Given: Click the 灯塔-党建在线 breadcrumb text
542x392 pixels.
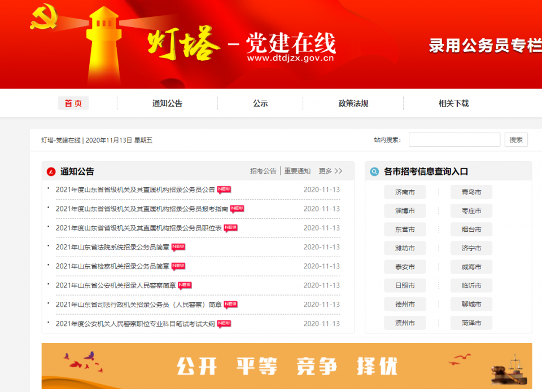Looking at the screenshot, I should pos(61,140).
